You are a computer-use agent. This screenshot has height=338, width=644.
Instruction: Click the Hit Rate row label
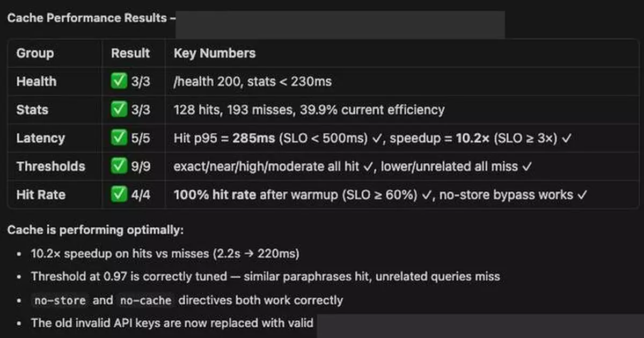coord(40,195)
